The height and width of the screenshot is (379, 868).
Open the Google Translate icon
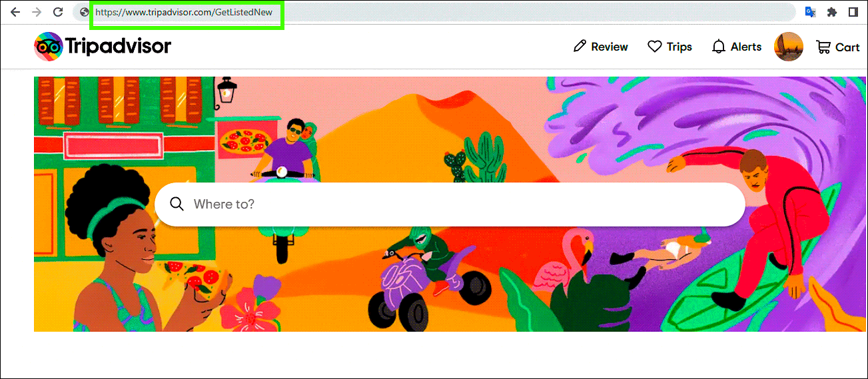pos(810,12)
